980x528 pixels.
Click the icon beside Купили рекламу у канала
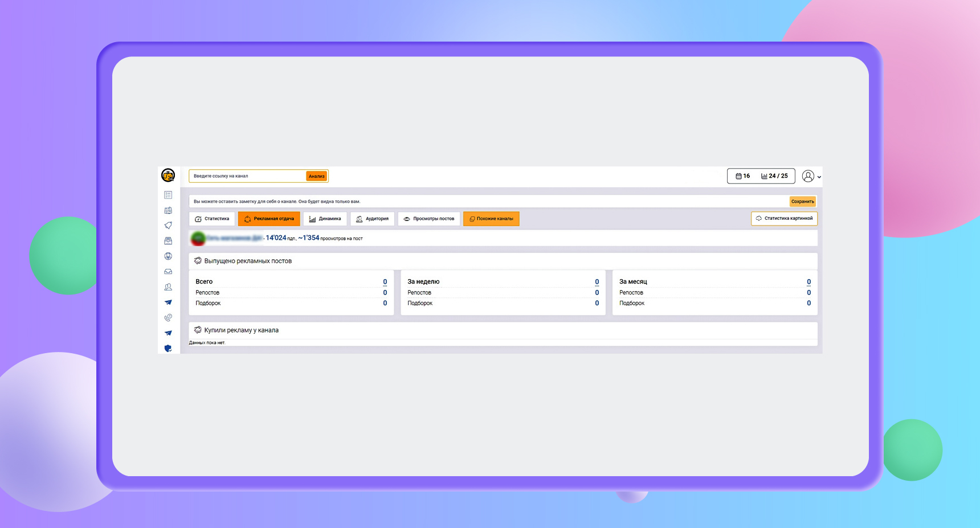[x=198, y=330]
